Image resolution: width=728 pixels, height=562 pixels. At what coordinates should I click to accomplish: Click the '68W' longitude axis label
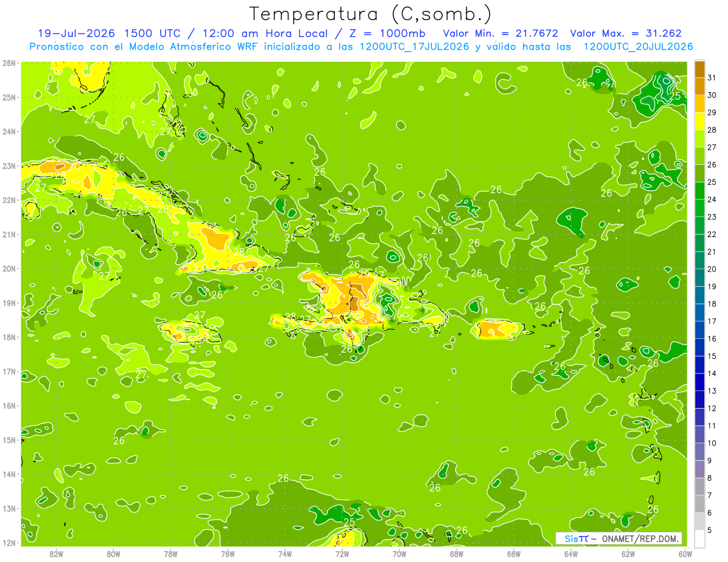(457, 554)
